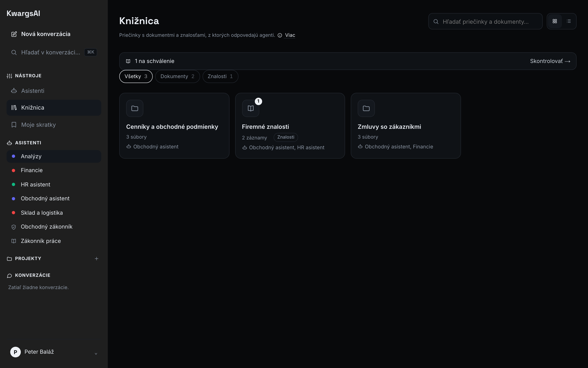
Task: Click the Nová konverzácia compose icon
Action: (x=14, y=34)
